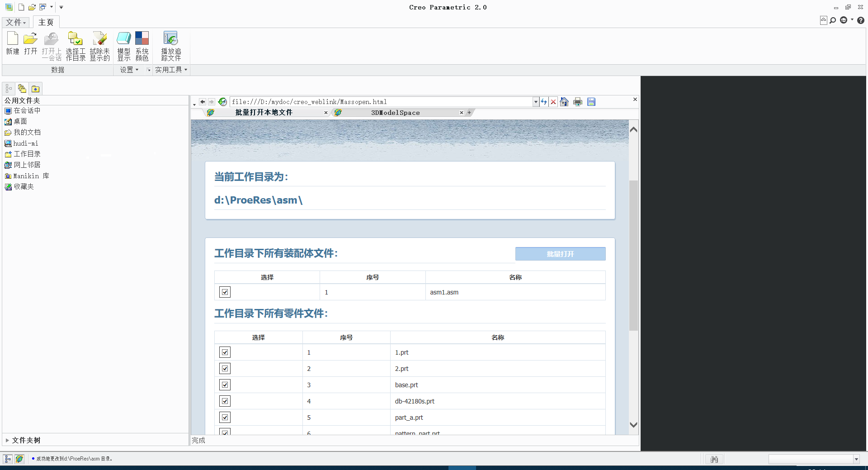Open the hudi-mi computer entry
Screen dimensions: 868x470
point(21,143)
